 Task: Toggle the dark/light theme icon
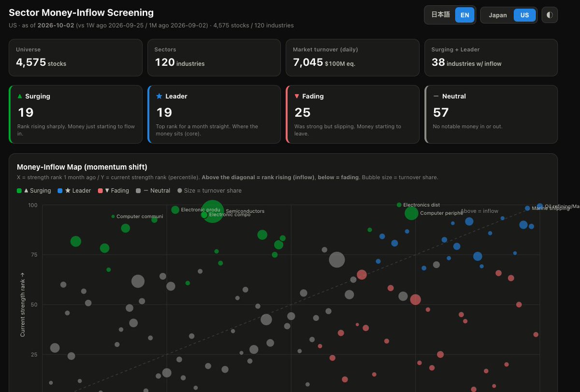550,15
